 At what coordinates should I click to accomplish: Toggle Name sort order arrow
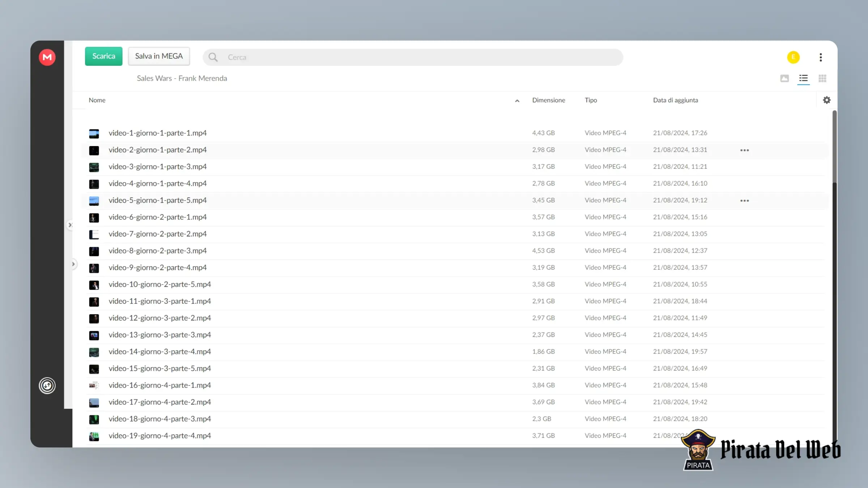tap(517, 101)
